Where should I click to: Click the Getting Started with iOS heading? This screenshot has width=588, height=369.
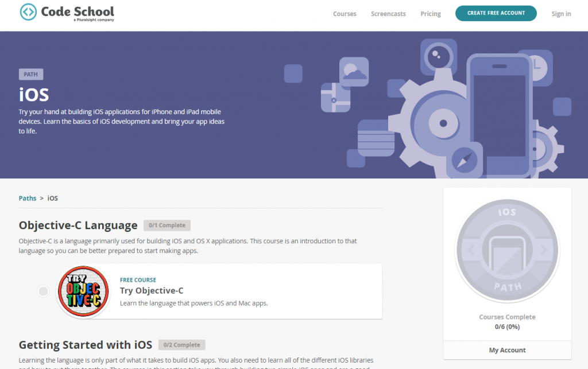(x=86, y=345)
